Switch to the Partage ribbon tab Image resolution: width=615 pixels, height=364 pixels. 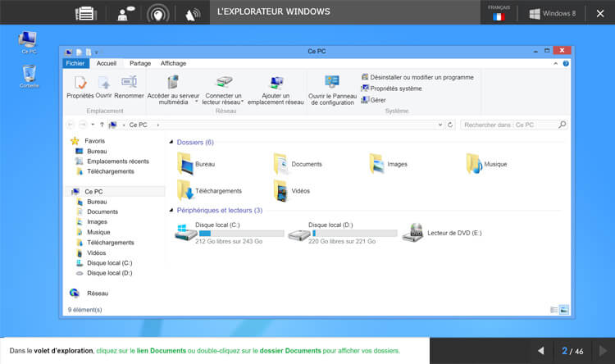(140, 64)
